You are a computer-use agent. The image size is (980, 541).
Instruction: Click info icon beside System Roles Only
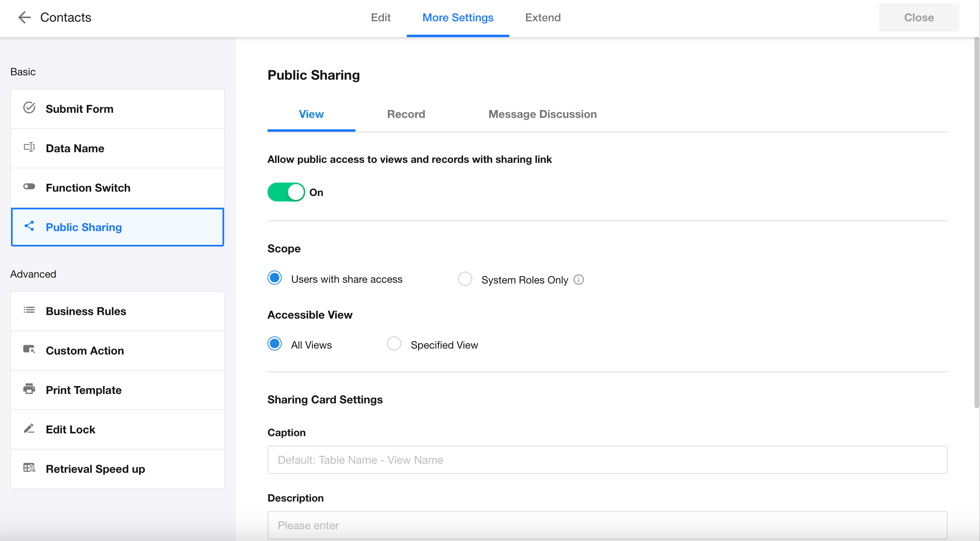[x=578, y=280]
